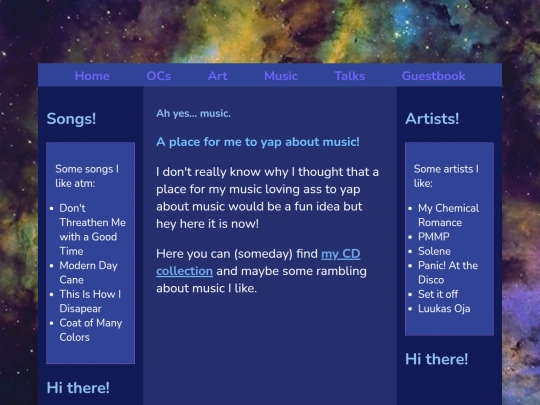Click song 'This Is How I Disapear'
Screen dimensions: 540x405
coord(90,301)
